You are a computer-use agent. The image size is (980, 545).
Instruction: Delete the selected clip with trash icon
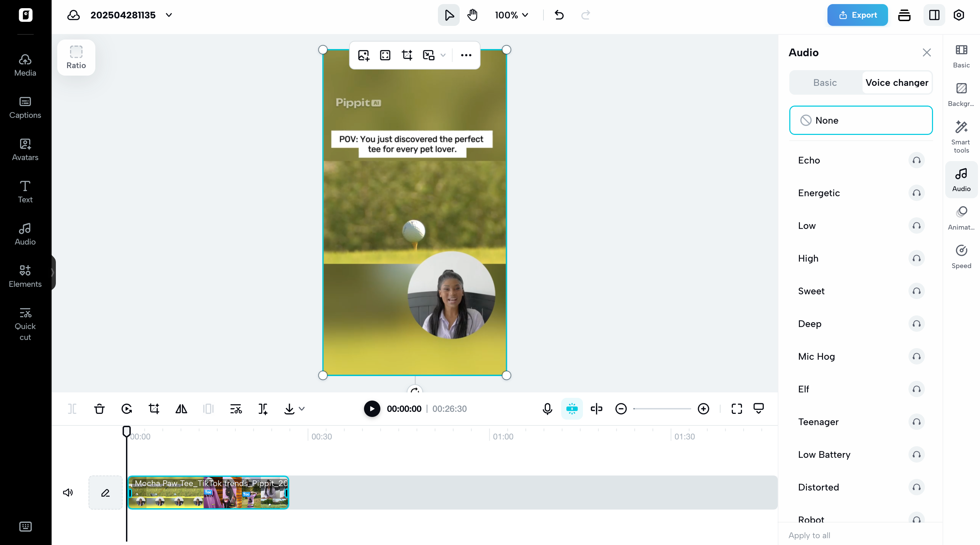(x=99, y=409)
